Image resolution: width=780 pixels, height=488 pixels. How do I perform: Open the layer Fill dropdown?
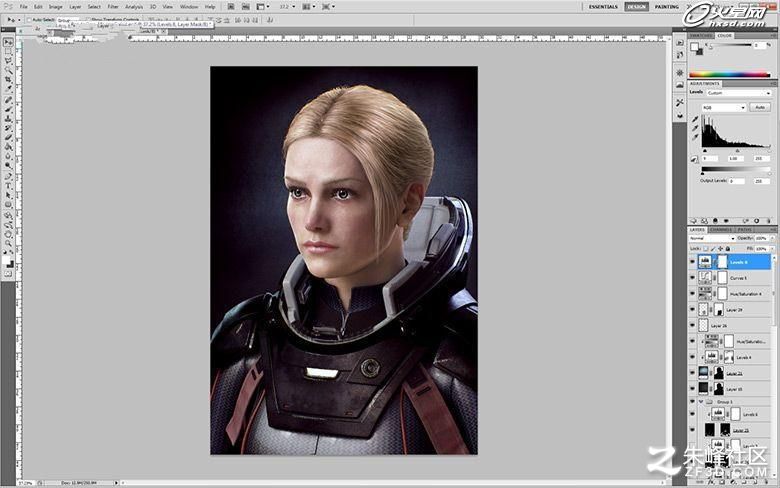(773, 248)
